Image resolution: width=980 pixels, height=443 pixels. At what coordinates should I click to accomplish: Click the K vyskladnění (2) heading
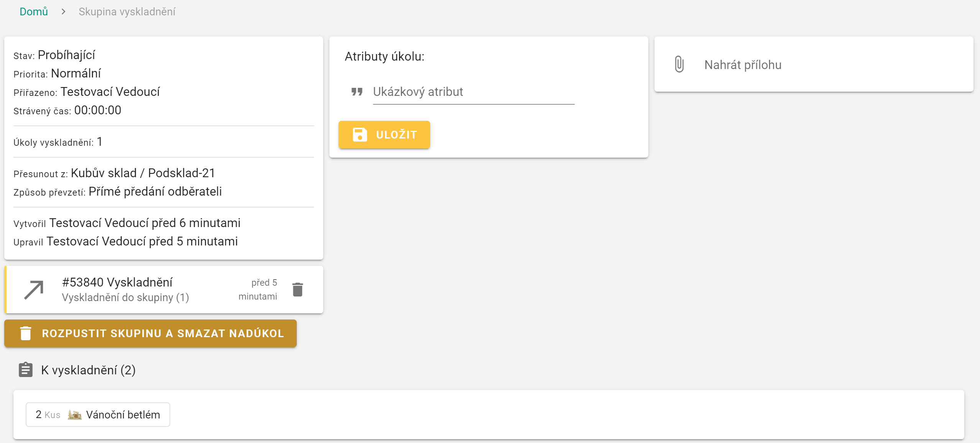point(88,370)
